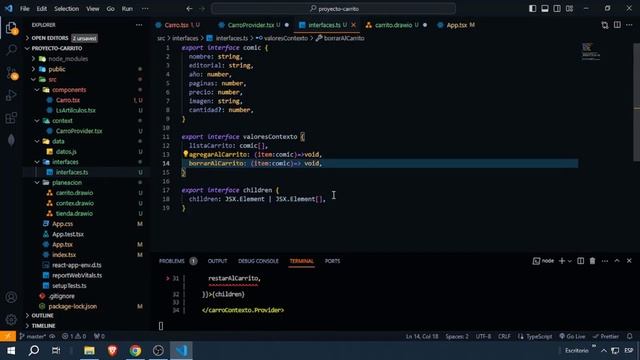
Task: Switch to the App.tsx editor tab
Action: [456, 25]
